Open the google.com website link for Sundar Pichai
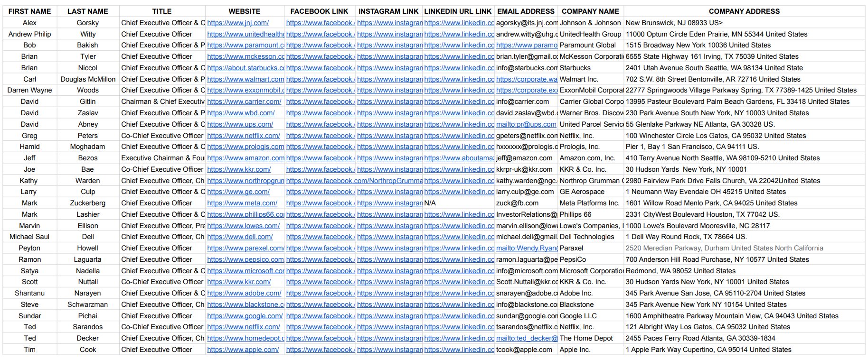This screenshot has width=868, height=360. coord(245,316)
